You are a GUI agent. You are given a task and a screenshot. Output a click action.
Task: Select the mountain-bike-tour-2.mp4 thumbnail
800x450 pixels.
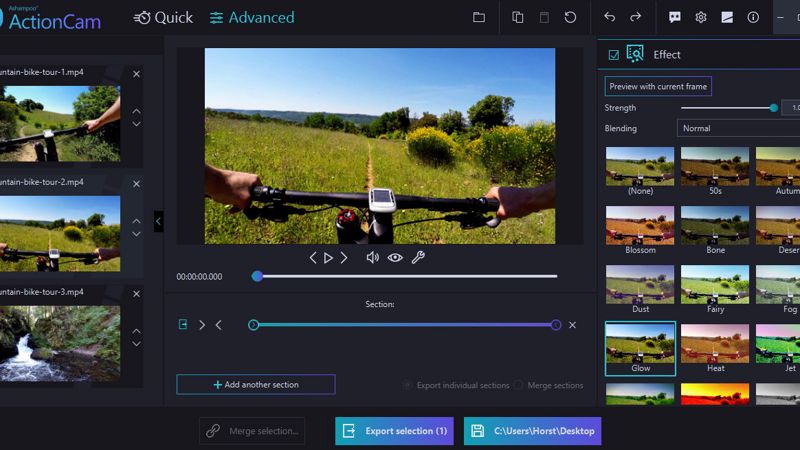tap(60, 234)
